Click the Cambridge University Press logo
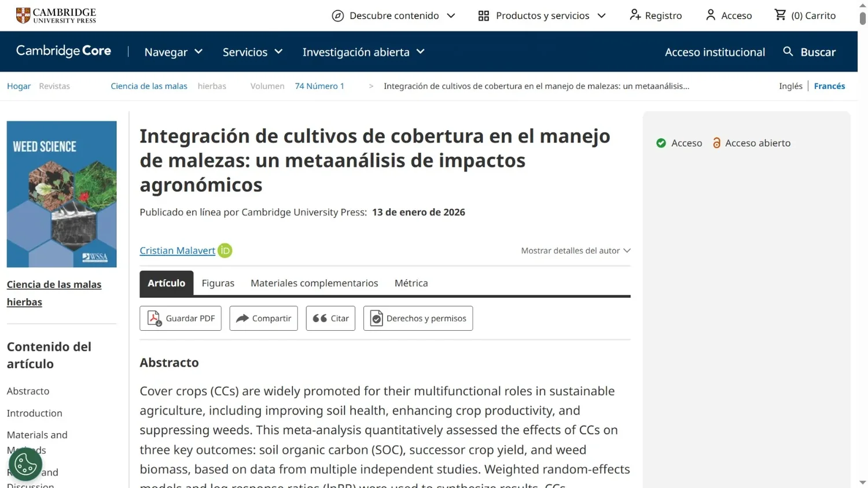 tap(56, 16)
